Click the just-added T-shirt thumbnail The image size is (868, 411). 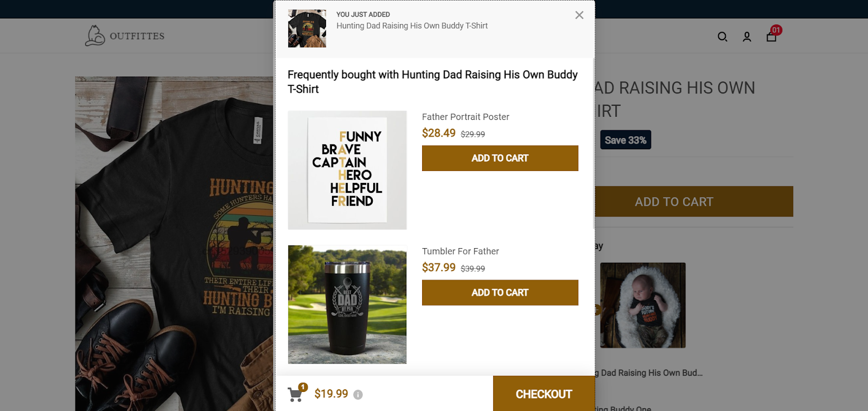(307, 28)
